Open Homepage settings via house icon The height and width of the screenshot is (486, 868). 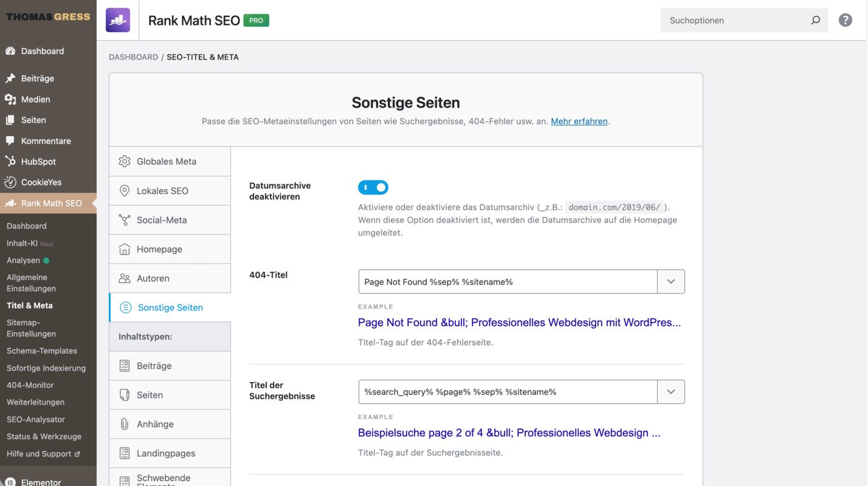point(125,249)
